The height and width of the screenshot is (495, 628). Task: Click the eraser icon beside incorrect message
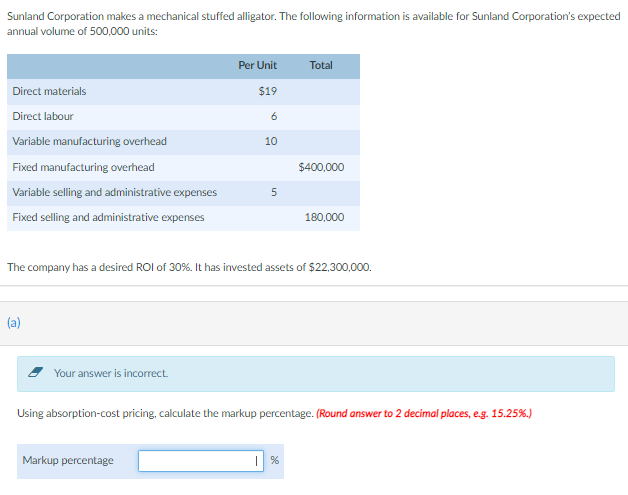coord(35,372)
